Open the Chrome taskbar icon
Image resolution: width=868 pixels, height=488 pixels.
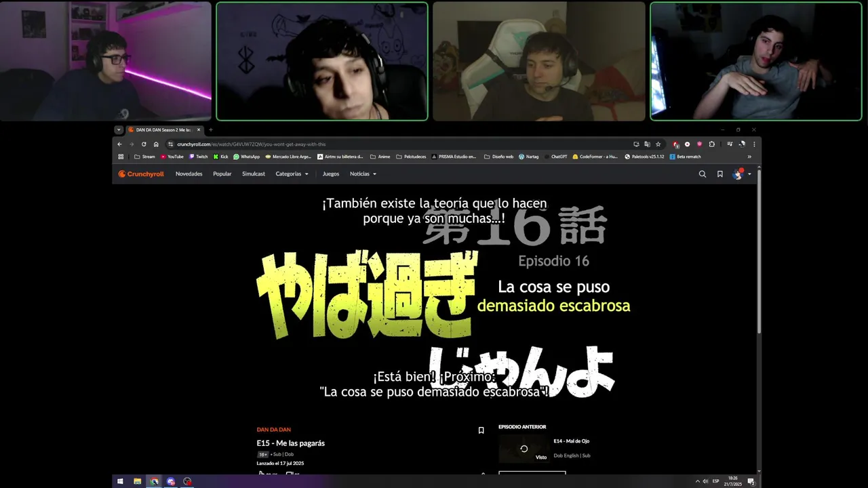(154, 481)
